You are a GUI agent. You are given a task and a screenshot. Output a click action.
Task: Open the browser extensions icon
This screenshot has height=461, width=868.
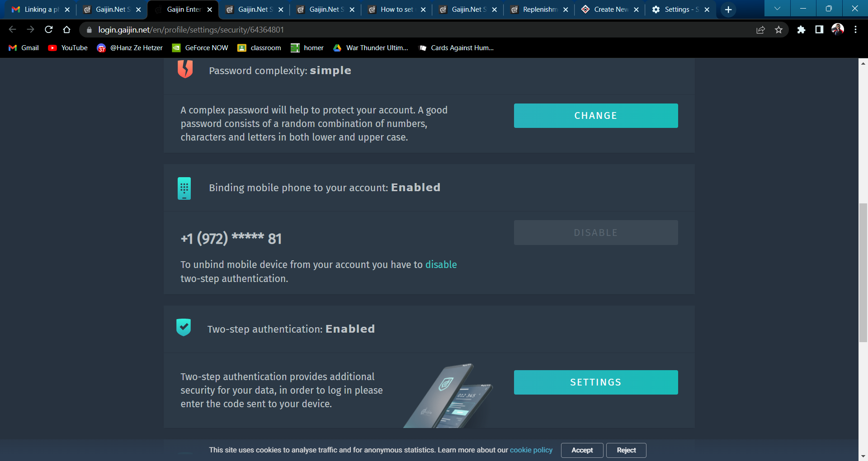(802, 29)
